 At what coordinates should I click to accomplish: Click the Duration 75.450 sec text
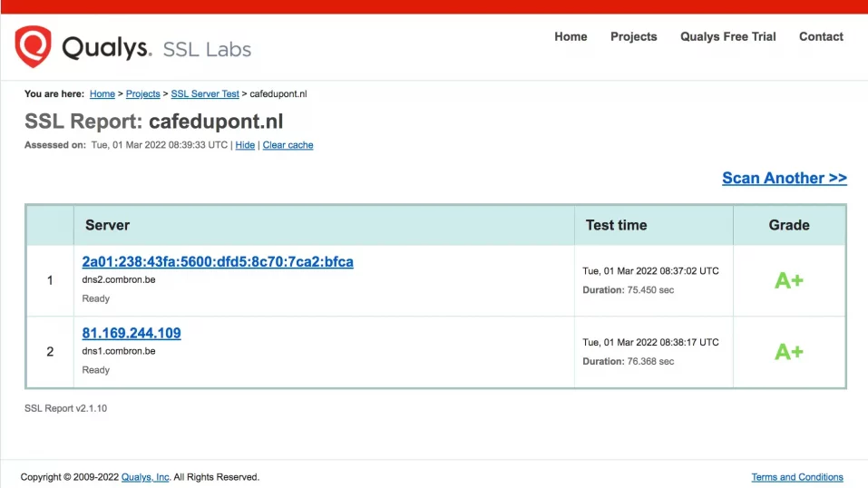(x=629, y=289)
